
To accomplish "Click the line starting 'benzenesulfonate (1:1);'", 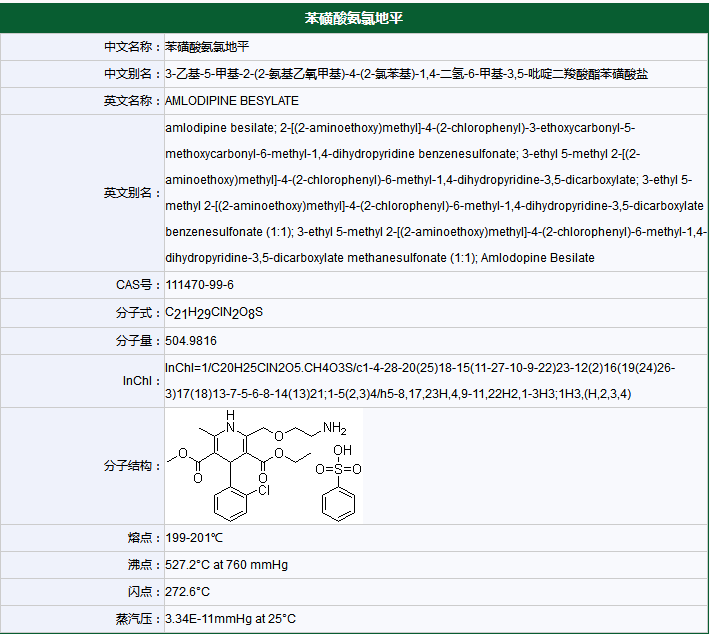I will [x=436, y=232].
